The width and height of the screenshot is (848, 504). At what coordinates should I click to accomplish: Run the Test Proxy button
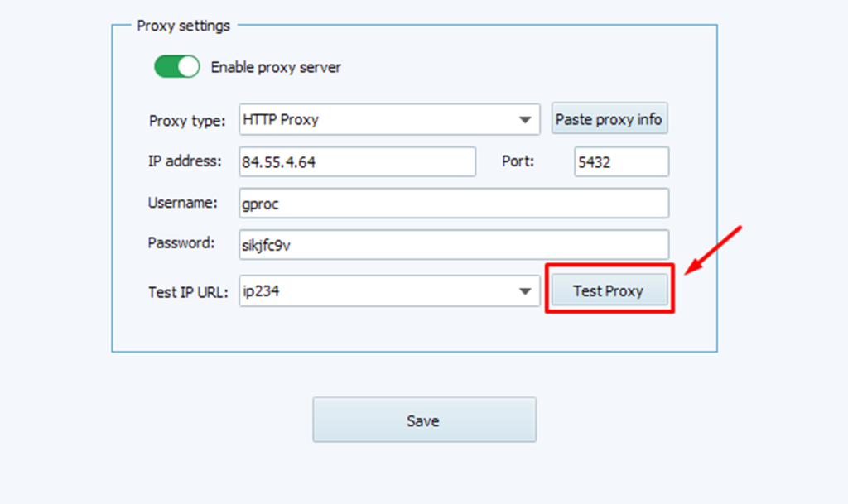[x=609, y=290]
